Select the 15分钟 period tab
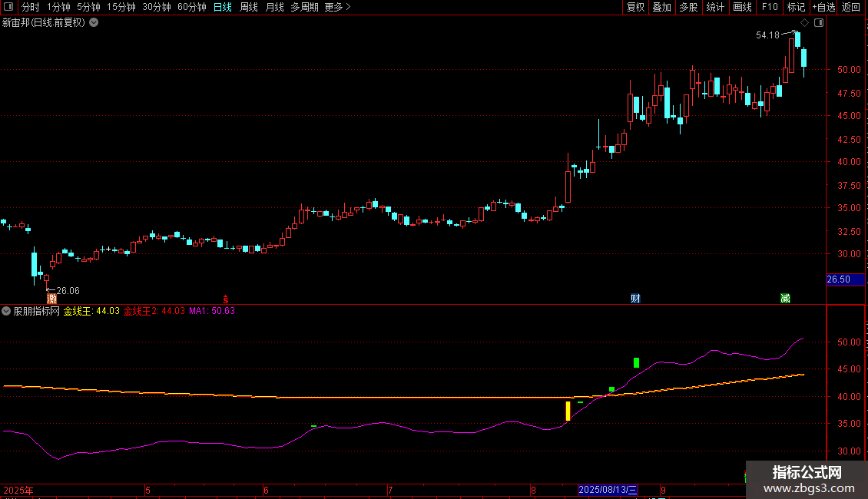Screen dimensions: 868x499 click(x=121, y=7)
